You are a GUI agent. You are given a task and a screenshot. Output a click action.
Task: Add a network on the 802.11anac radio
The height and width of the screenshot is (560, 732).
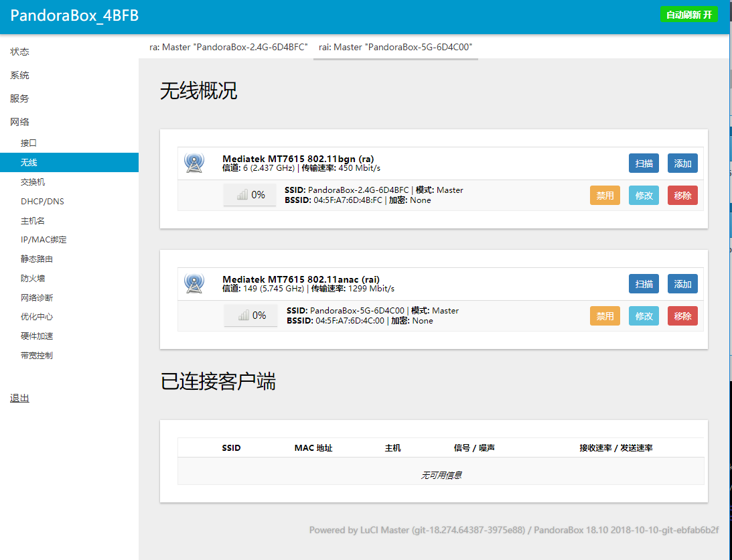[x=682, y=284]
